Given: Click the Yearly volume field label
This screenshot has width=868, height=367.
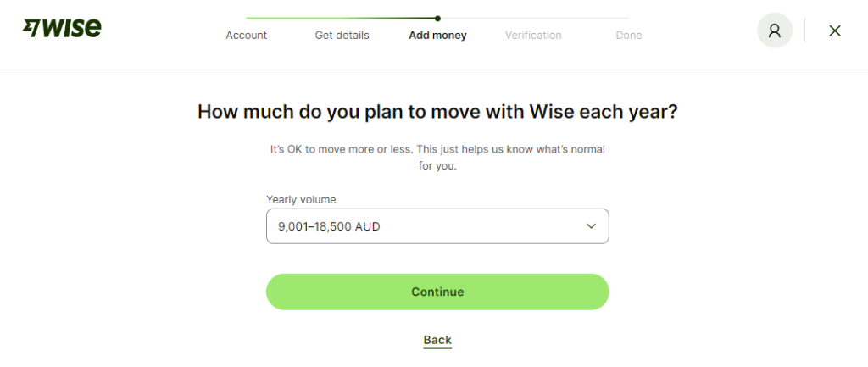Looking at the screenshot, I should coord(301,200).
